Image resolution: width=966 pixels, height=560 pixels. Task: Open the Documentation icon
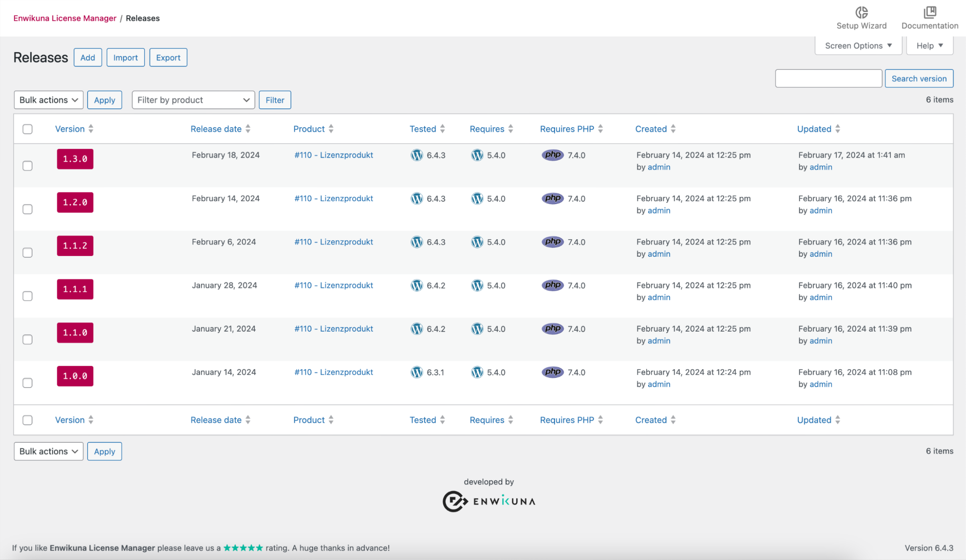(930, 13)
